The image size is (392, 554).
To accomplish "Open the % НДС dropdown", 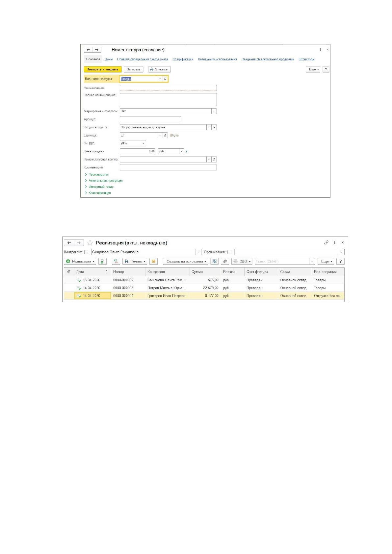I will (x=144, y=143).
